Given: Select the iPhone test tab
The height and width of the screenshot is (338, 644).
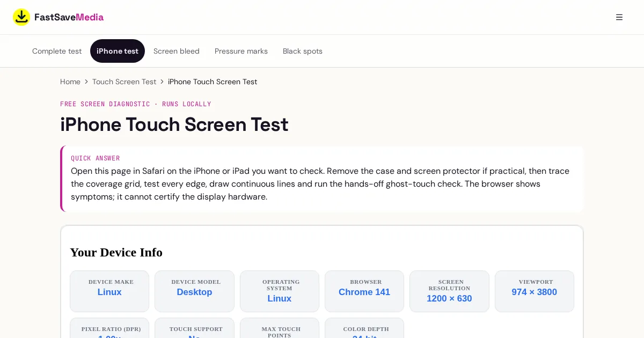Looking at the screenshot, I should (x=118, y=51).
